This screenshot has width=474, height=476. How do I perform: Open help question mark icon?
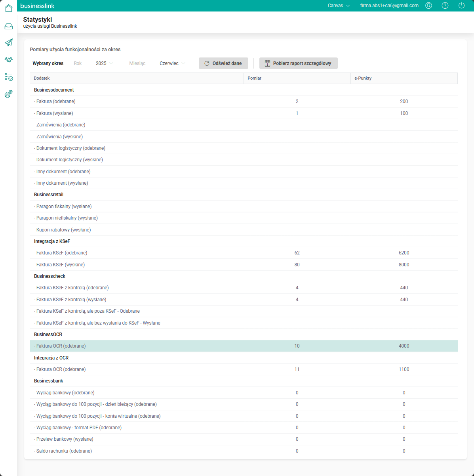pyautogui.click(x=445, y=6)
